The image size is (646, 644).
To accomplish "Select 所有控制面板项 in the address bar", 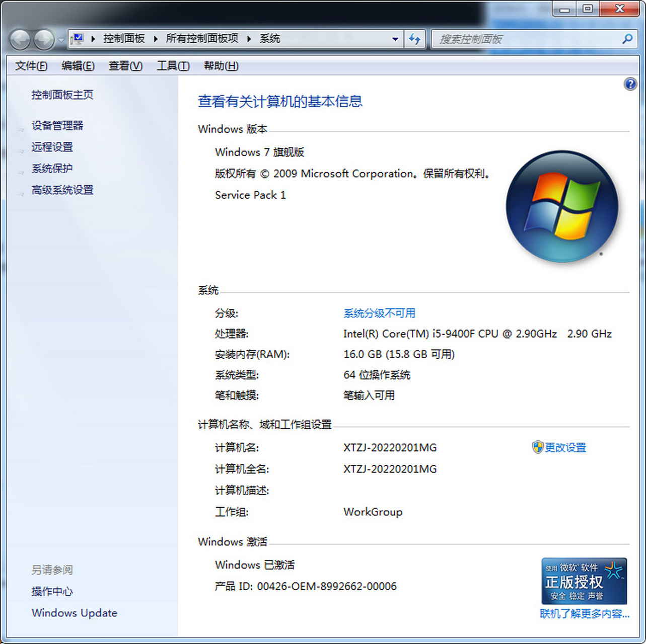I will coord(202,39).
